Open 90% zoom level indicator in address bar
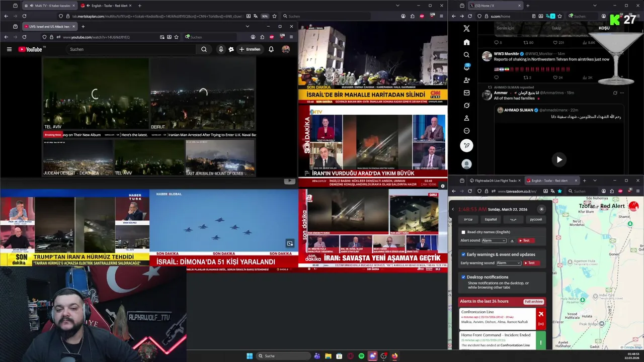Screen dimensions: 644x362 265,16
